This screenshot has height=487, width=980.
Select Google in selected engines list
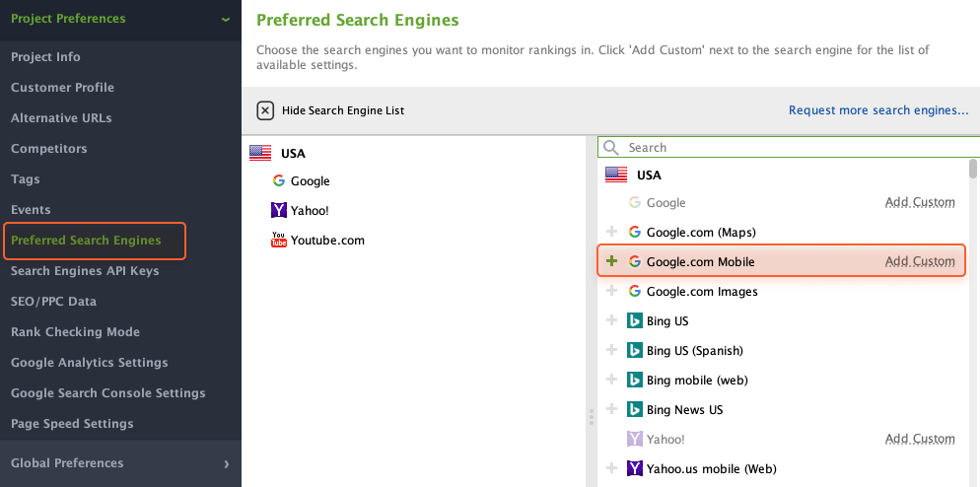point(310,180)
